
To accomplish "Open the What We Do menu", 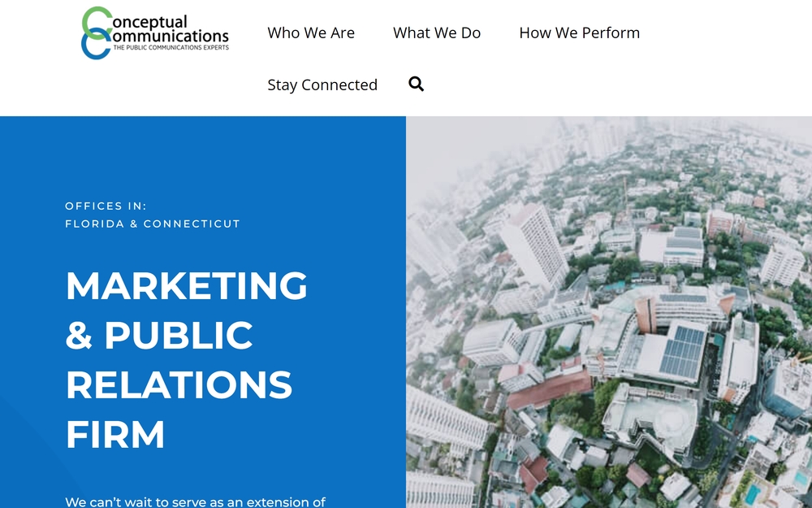I will tap(437, 33).
